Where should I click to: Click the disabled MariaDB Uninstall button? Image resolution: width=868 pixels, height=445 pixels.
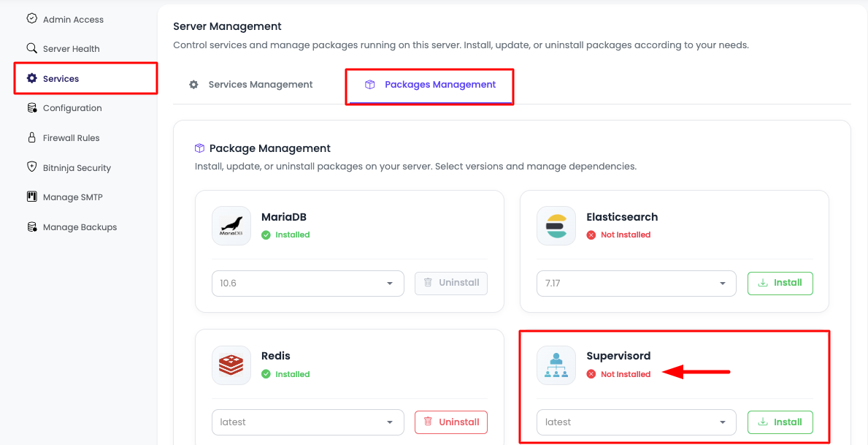[451, 283]
